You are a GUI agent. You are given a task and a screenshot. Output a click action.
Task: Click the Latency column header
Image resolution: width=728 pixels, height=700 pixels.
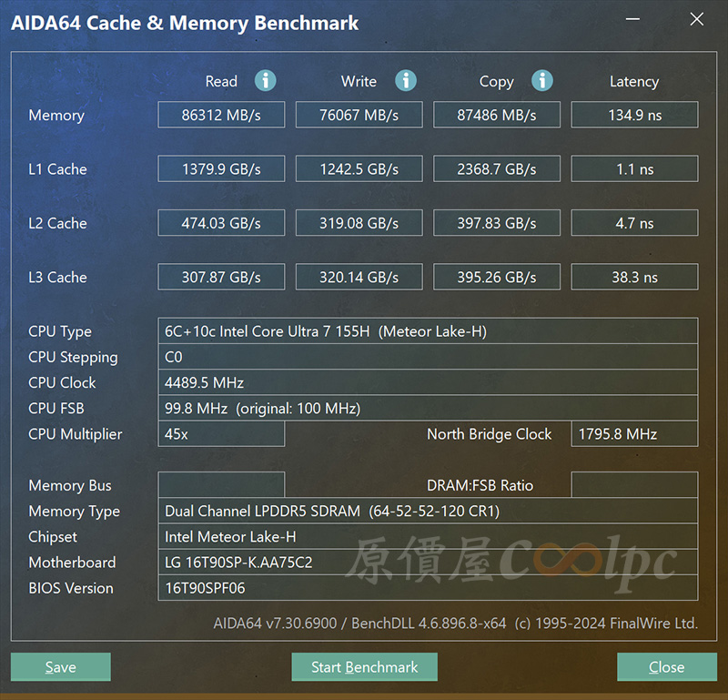[634, 82]
